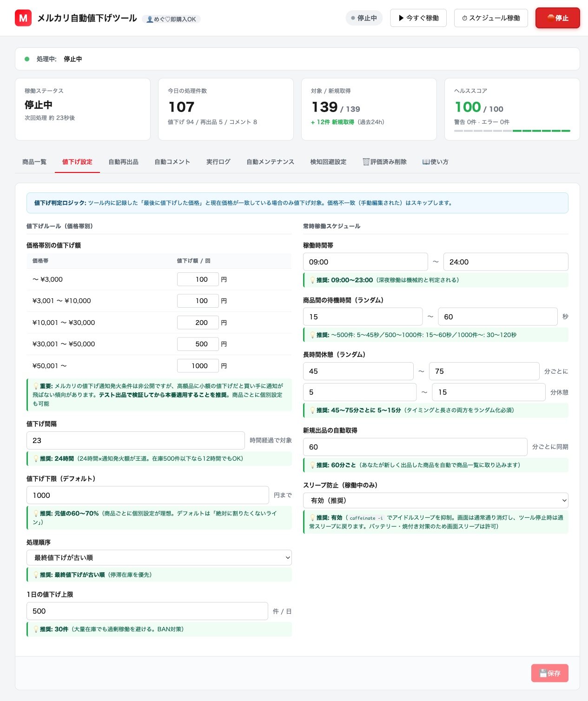Click the 値下げ間隔 hours input field
Viewport: 588px width, 701px height.
click(136, 440)
